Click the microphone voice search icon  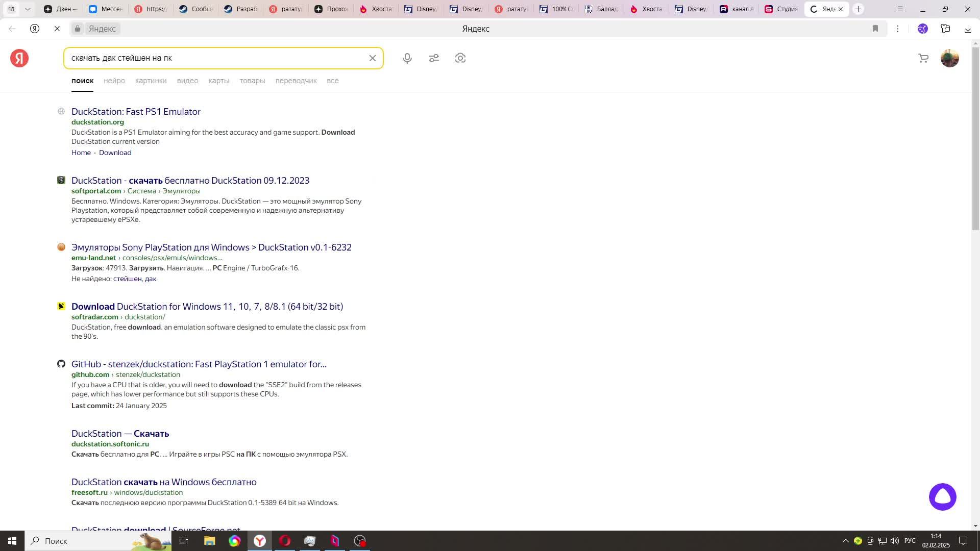click(x=407, y=58)
